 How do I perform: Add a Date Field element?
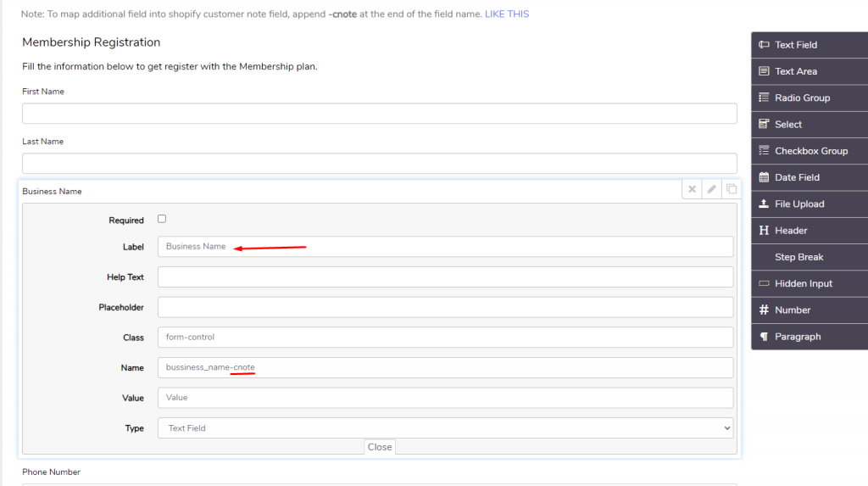[810, 178]
